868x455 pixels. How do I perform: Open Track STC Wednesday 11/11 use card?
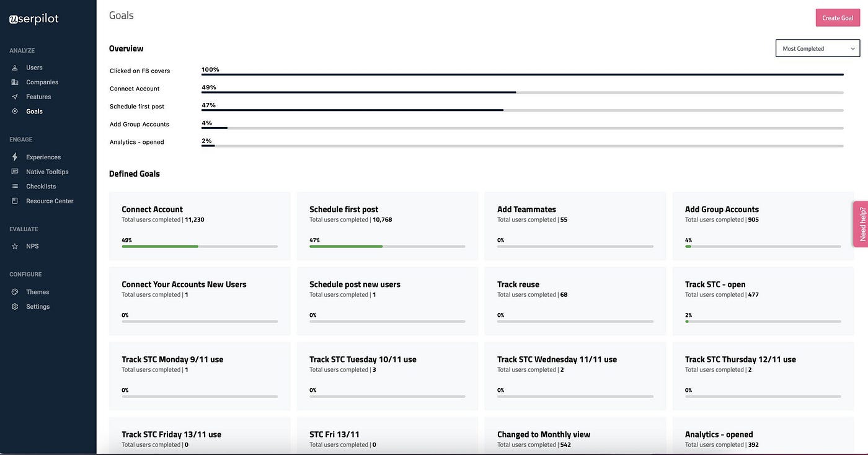[575, 376]
